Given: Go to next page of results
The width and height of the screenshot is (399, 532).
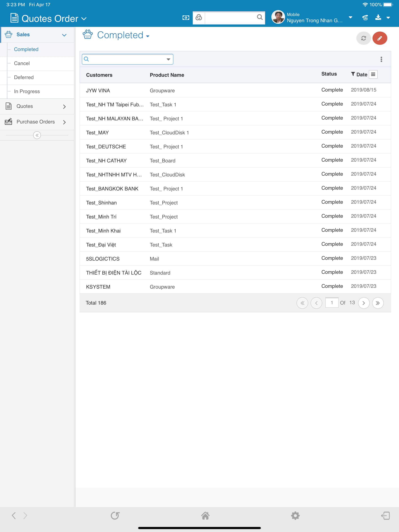Looking at the screenshot, I should (364, 303).
